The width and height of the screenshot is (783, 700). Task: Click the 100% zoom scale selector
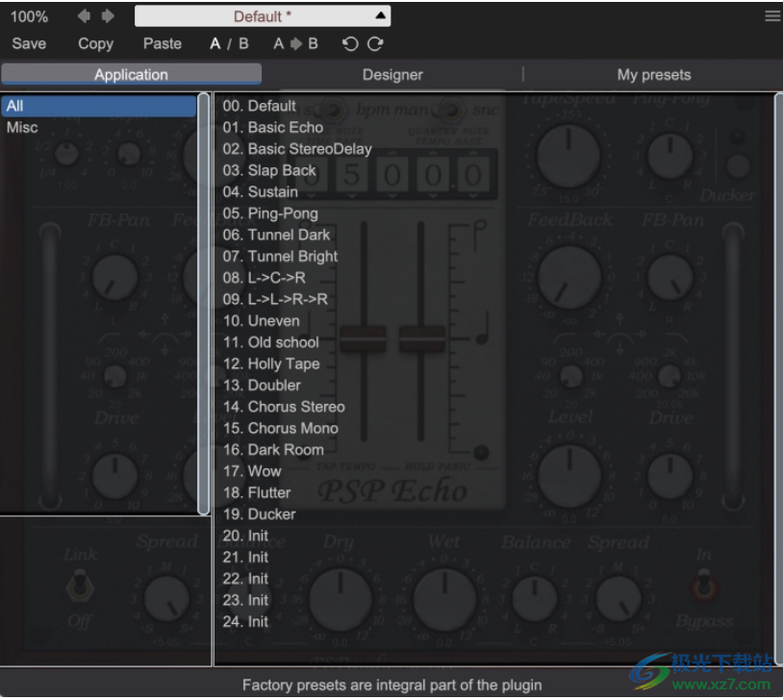point(29,16)
